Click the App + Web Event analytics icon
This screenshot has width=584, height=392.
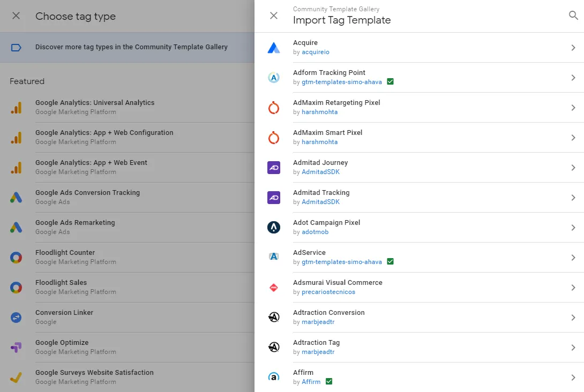pyautogui.click(x=16, y=168)
